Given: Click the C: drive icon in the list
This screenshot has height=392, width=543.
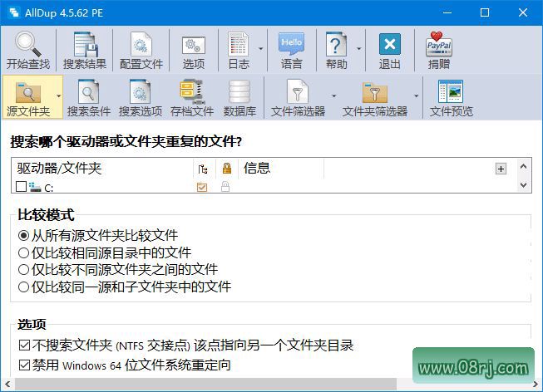Looking at the screenshot, I should coord(35,187).
